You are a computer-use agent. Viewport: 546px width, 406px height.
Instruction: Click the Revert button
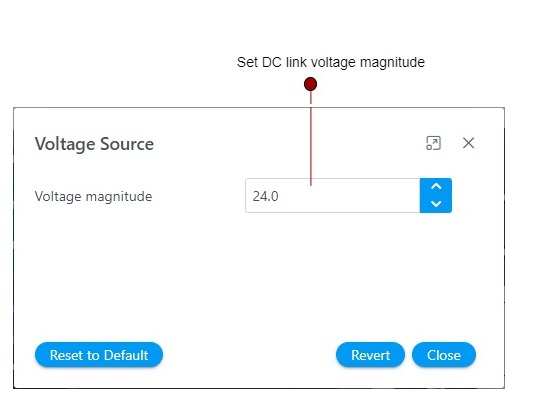point(370,355)
